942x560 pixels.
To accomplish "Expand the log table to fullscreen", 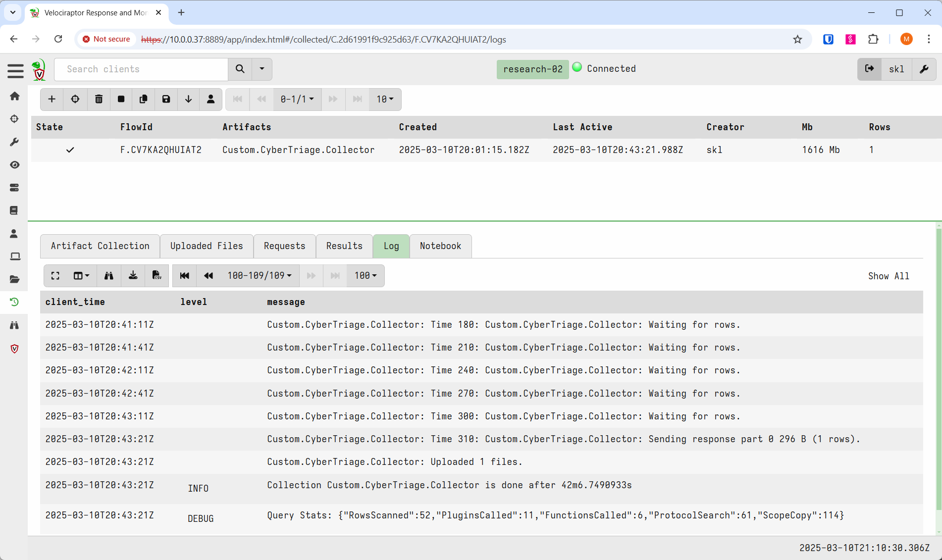I will (55, 276).
